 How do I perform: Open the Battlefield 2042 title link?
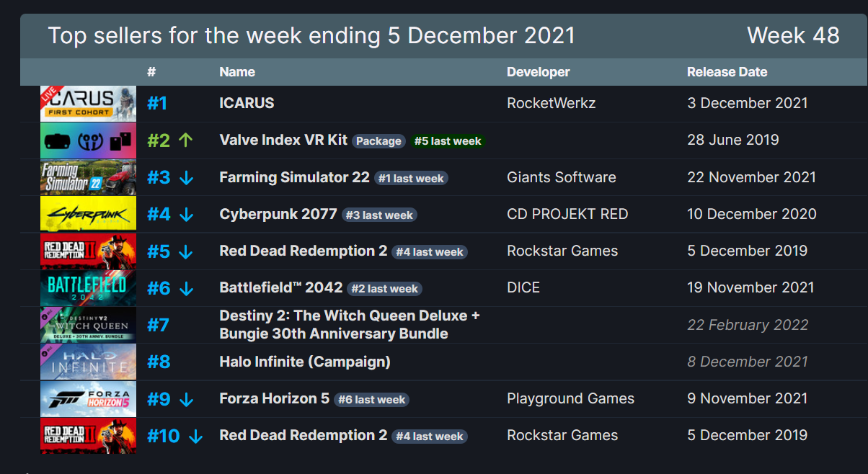(280, 287)
